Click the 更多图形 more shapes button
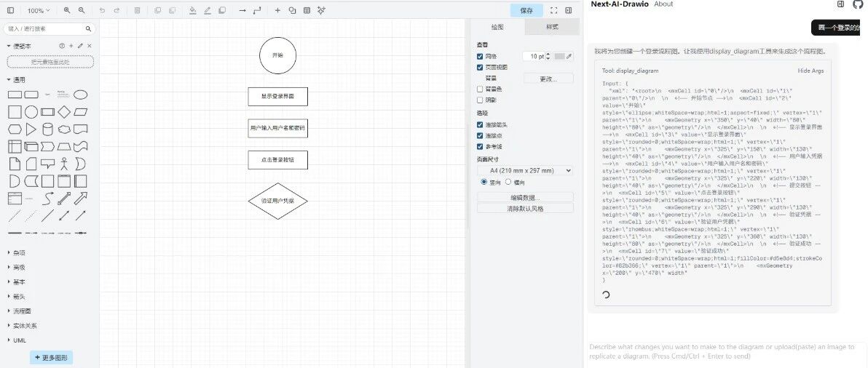The width and height of the screenshot is (868, 368). coord(52,358)
